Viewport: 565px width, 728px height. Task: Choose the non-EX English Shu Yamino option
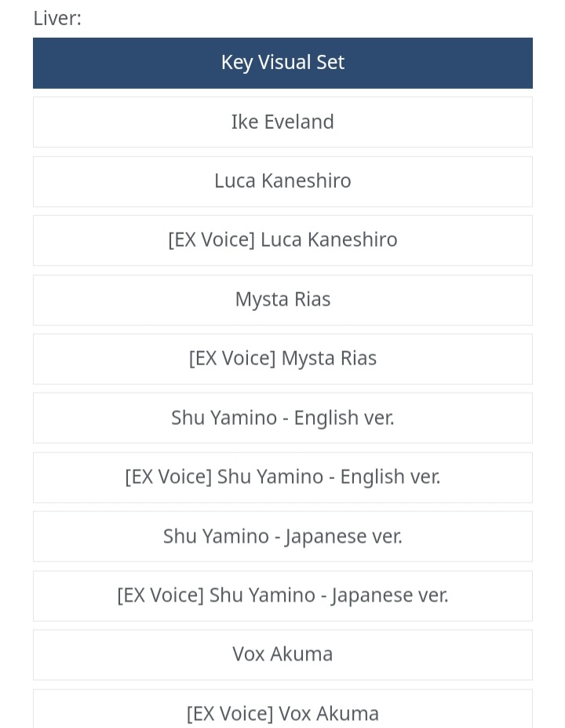[x=282, y=418]
